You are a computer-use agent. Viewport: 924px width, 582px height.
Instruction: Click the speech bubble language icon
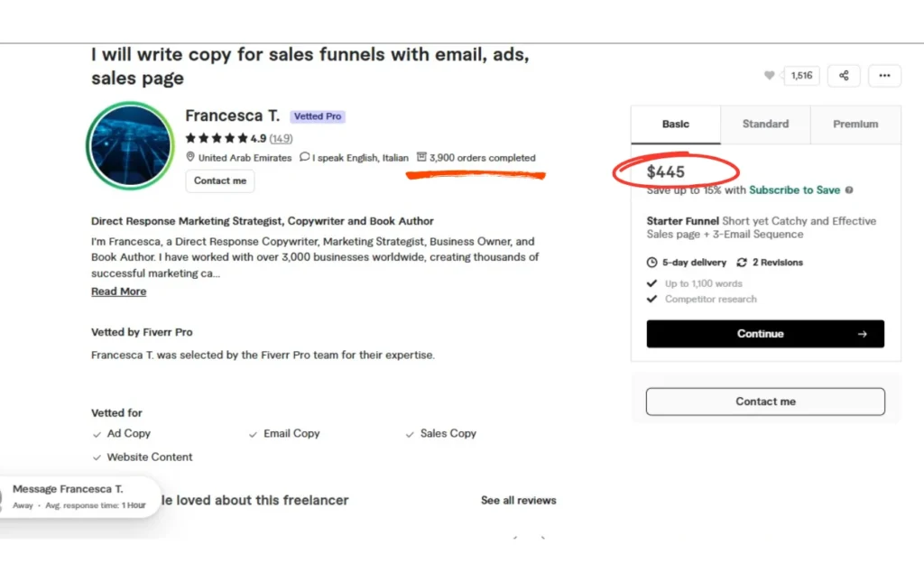click(305, 158)
